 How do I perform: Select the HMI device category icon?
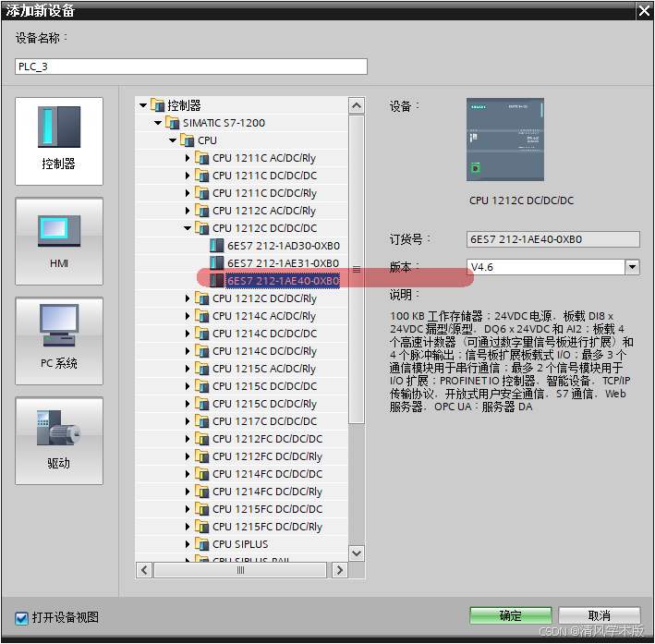(x=59, y=241)
